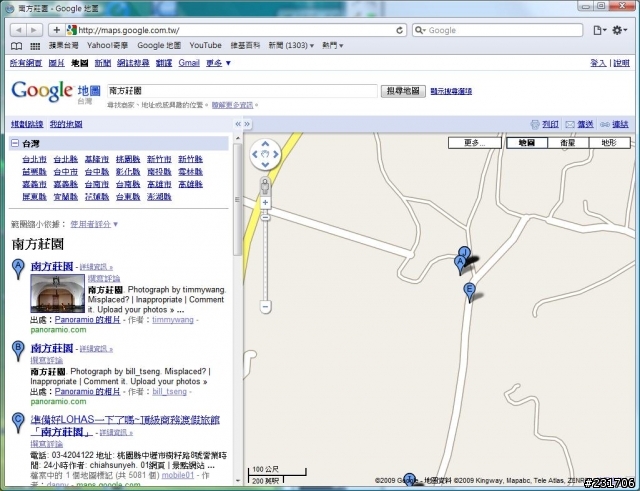Open the 更多... map layers button
The width and height of the screenshot is (640, 491).
point(475,143)
